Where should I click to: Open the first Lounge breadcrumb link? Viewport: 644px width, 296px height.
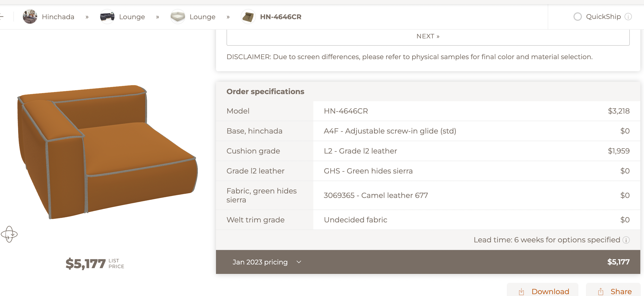click(132, 17)
